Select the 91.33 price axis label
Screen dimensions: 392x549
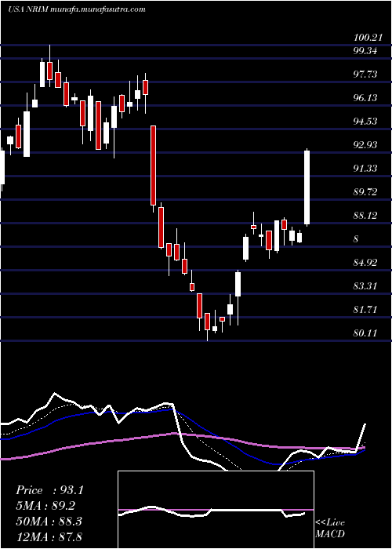[365, 169]
